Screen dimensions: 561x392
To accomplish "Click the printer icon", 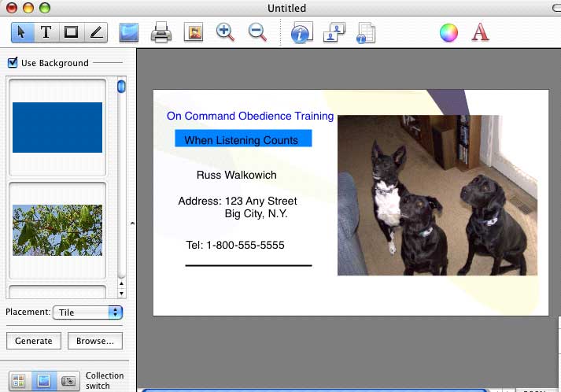I will [x=161, y=32].
